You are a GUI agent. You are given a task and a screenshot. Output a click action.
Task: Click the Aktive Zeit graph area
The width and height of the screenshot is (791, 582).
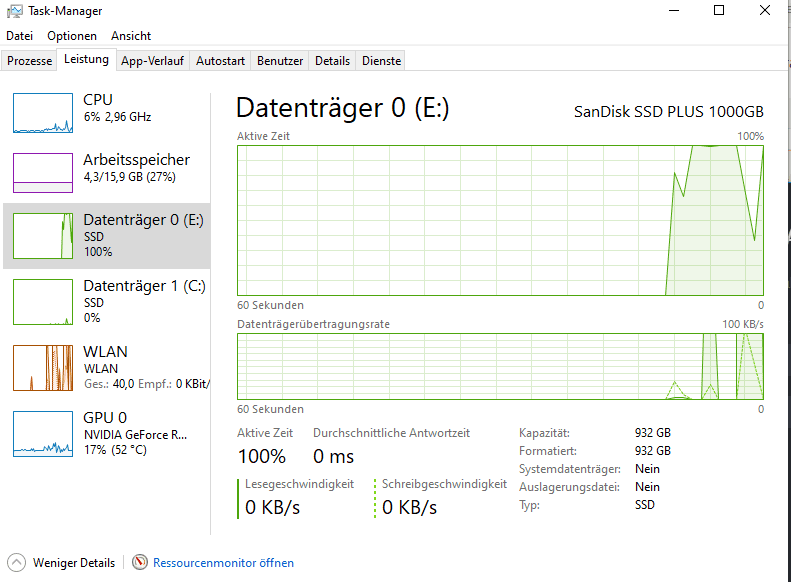pos(500,220)
